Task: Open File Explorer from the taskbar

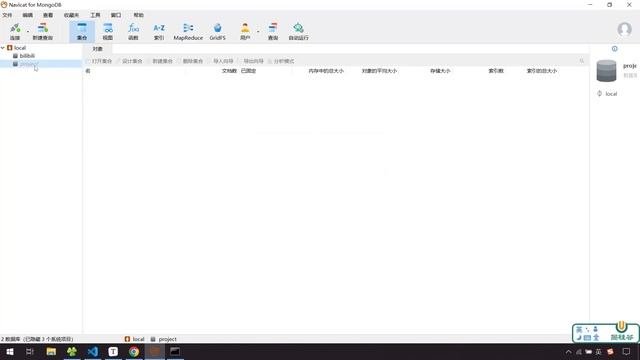Action: coord(51,351)
